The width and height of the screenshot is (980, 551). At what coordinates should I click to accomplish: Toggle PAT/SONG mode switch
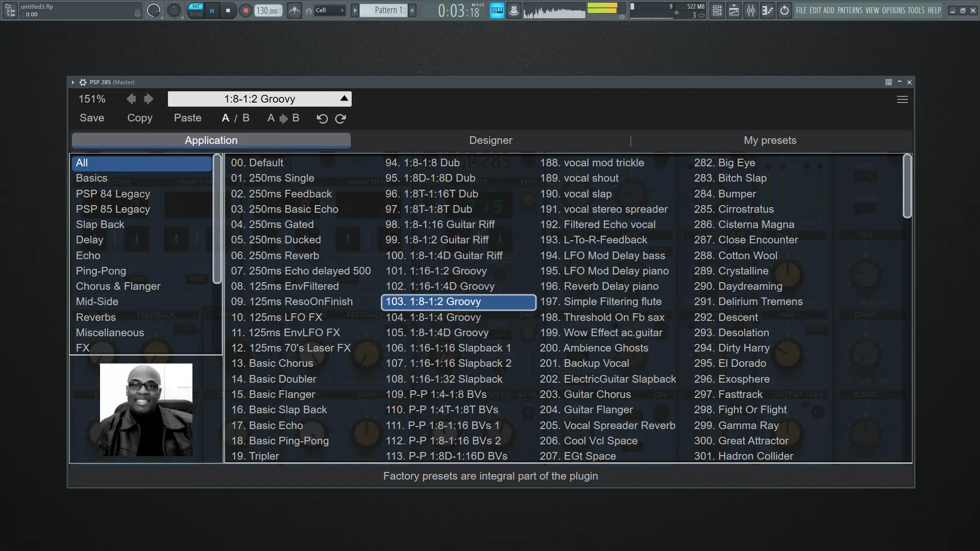point(196,10)
